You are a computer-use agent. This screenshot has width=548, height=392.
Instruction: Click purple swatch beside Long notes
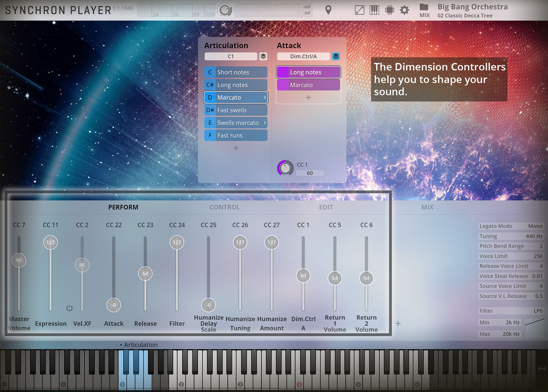click(x=283, y=72)
